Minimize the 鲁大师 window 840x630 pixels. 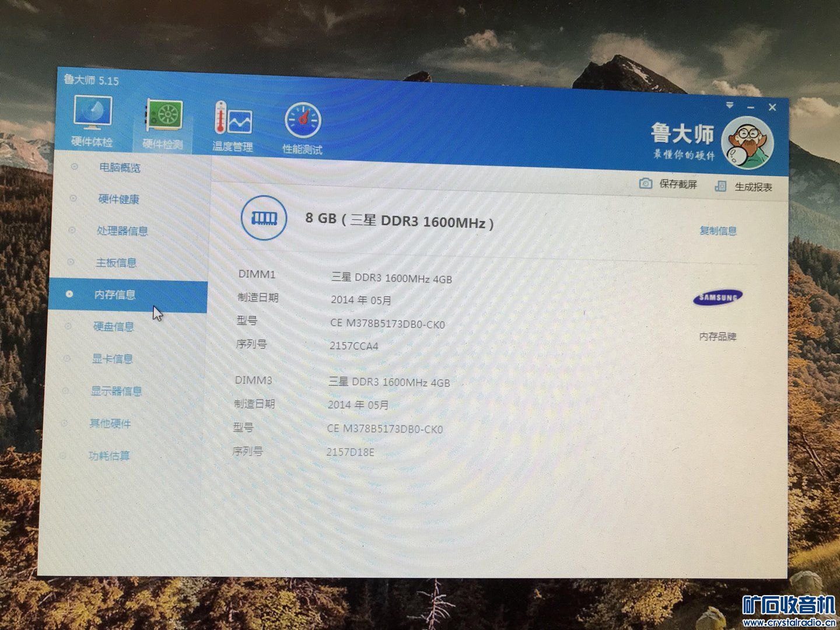(x=751, y=107)
